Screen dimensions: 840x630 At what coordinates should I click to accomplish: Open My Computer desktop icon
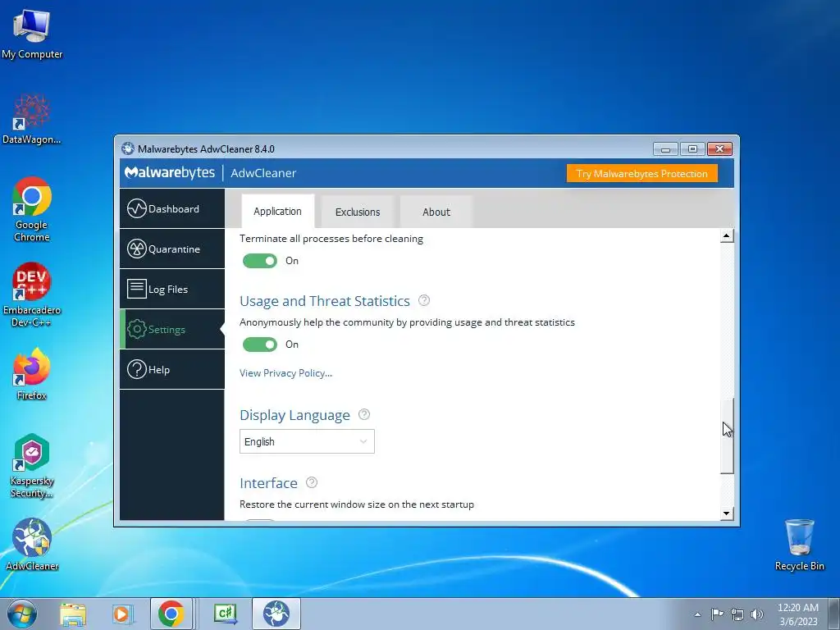point(32,34)
